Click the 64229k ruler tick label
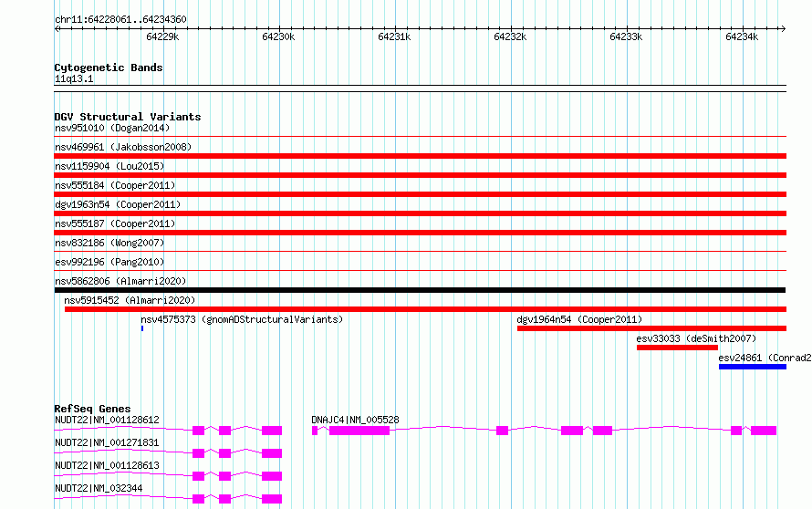Image resolution: width=812 pixels, height=509 pixels. pyautogui.click(x=162, y=36)
